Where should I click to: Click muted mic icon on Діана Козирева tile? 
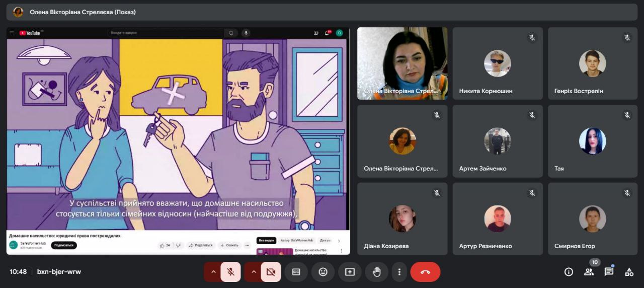tap(437, 193)
